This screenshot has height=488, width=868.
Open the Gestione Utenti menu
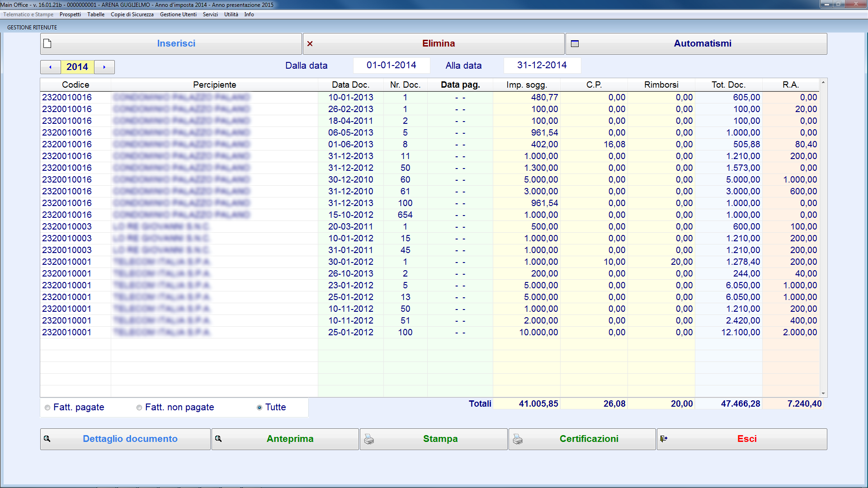click(178, 14)
